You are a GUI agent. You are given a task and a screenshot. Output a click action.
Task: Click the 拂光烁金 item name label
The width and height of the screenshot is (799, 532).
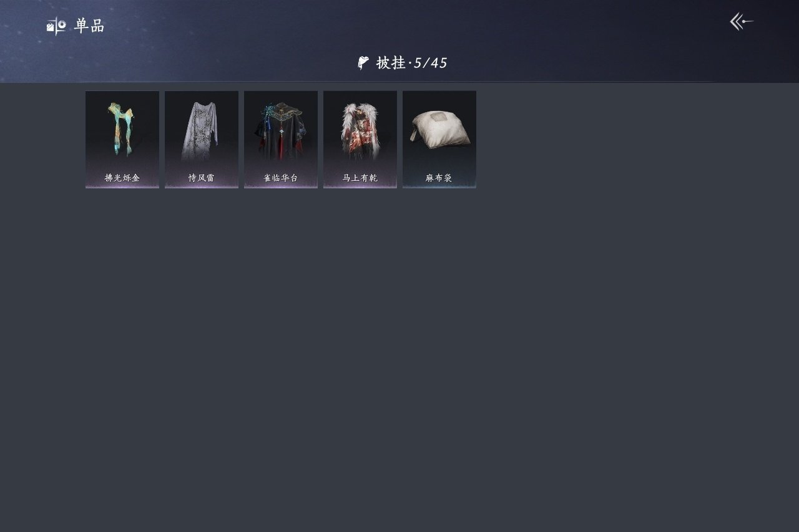tap(122, 178)
